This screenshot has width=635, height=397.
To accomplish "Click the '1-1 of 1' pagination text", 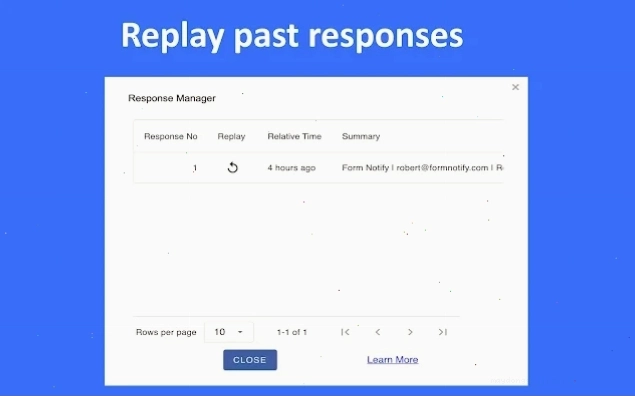I will (x=292, y=332).
